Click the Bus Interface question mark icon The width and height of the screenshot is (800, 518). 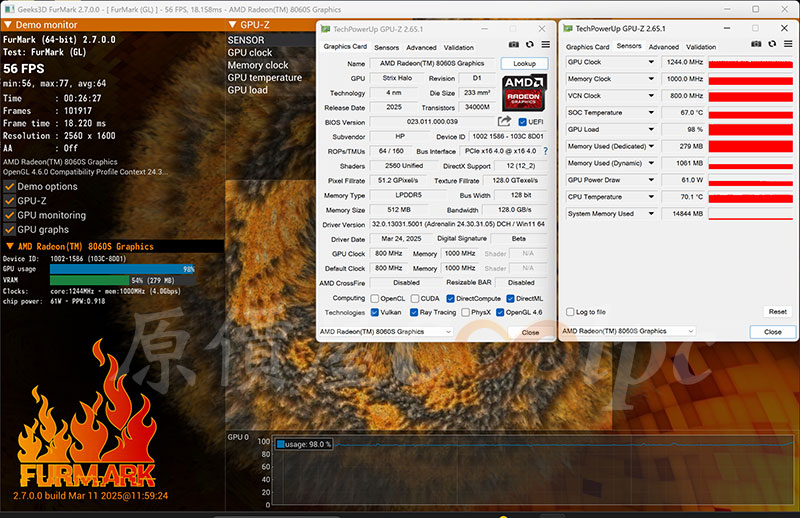[545, 150]
